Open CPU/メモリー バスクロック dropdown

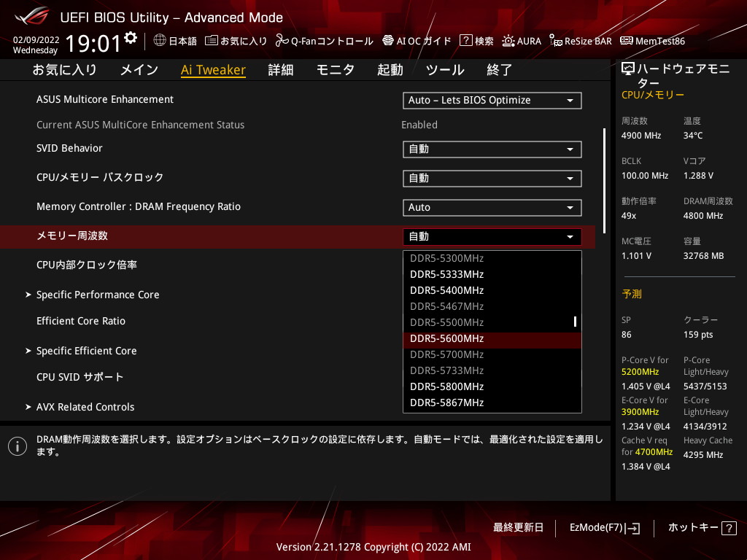pyautogui.click(x=492, y=179)
